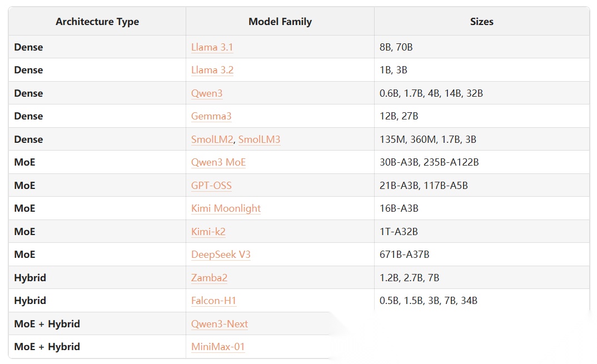The width and height of the screenshot is (597, 364).
Task: Open the Llama 3.1 link
Action: (212, 47)
